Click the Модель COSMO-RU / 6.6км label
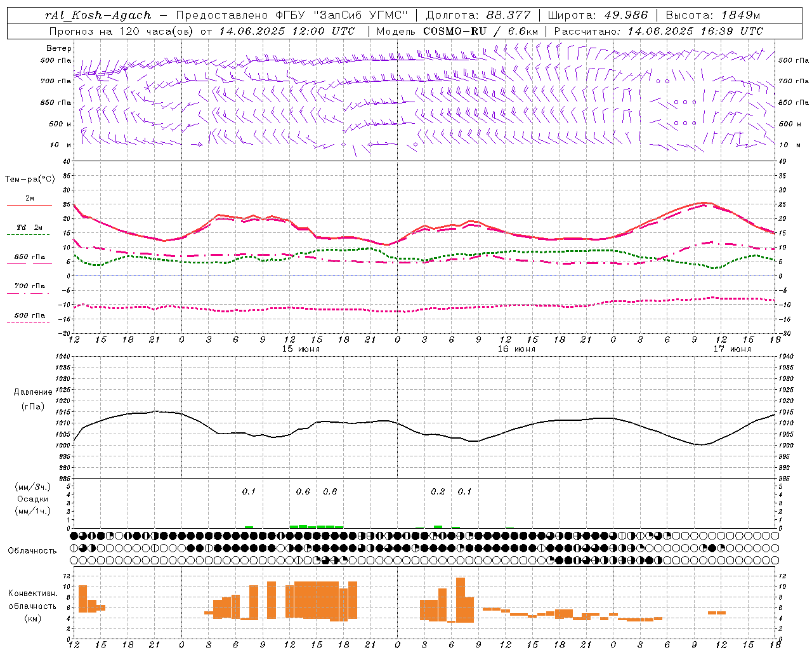This screenshot has height=650, width=812. [457, 31]
